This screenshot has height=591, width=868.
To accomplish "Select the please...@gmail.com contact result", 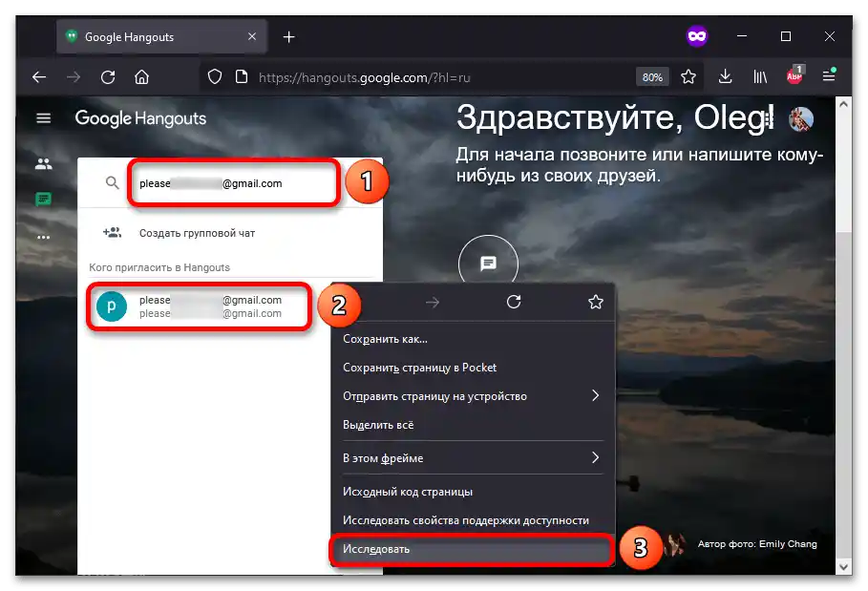I will coord(200,306).
